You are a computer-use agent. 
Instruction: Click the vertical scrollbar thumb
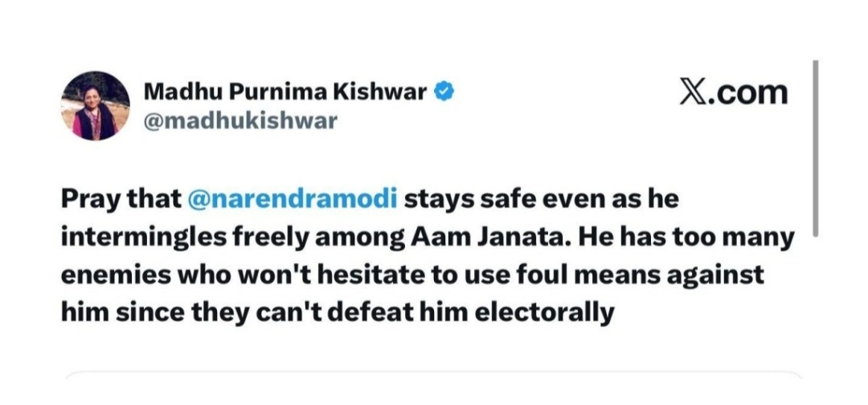(815, 149)
